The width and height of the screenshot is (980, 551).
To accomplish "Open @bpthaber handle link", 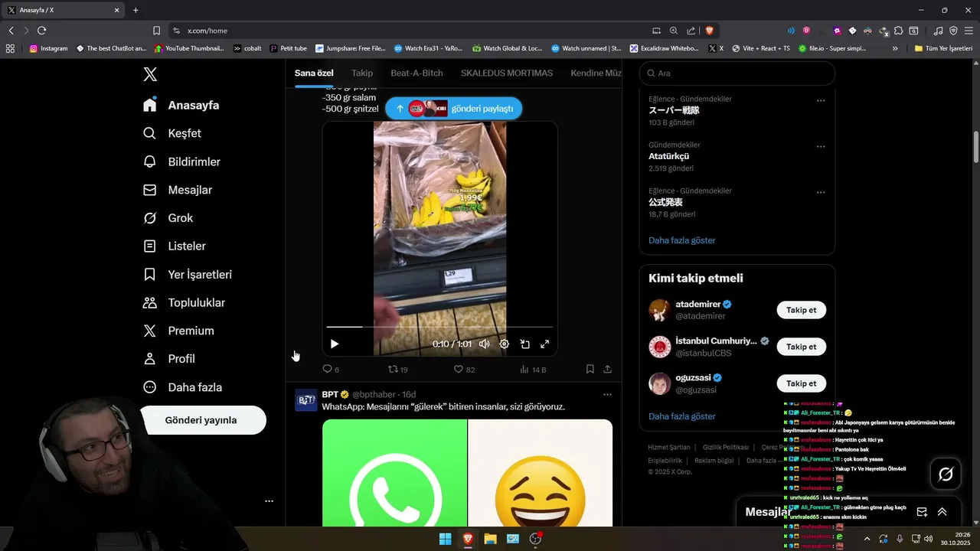I will 374,395.
